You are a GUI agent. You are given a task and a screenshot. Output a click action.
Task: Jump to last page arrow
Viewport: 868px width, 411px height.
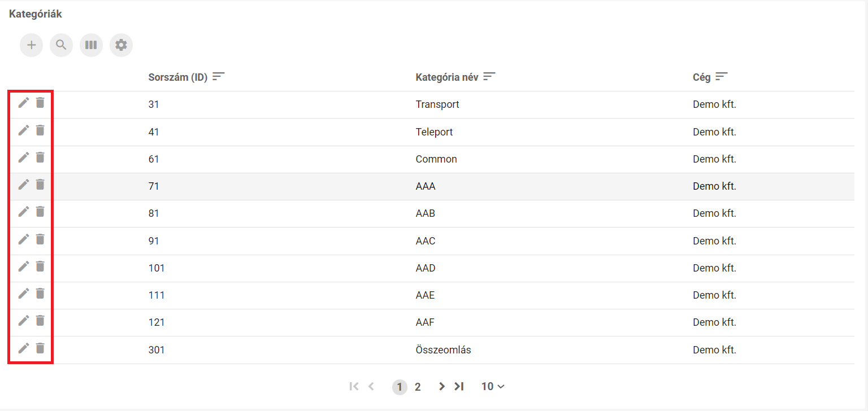pyautogui.click(x=459, y=387)
